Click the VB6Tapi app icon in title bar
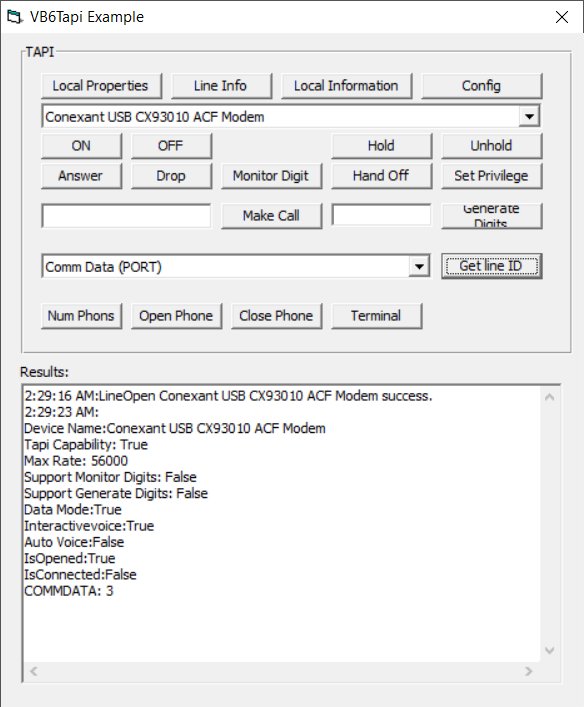The width and height of the screenshot is (584, 707). (14, 17)
